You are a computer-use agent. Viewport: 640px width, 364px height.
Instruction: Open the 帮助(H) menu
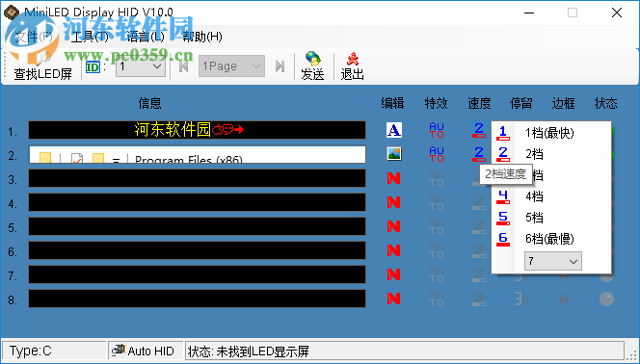pos(202,38)
